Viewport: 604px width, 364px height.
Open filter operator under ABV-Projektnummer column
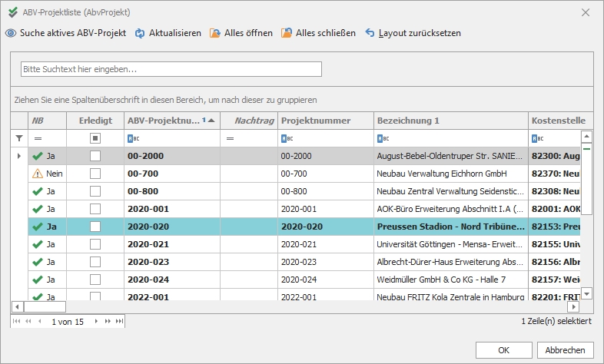[x=132, y=138]
